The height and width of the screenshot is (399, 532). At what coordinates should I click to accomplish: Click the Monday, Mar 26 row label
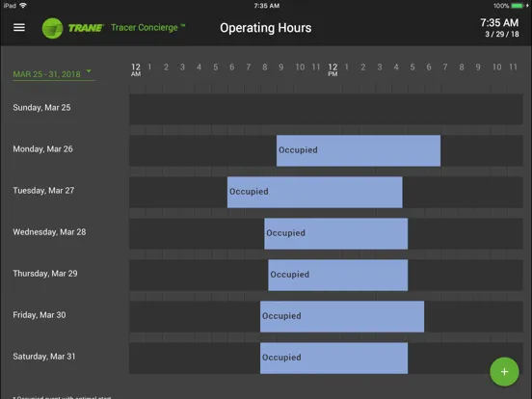(42, 149)
